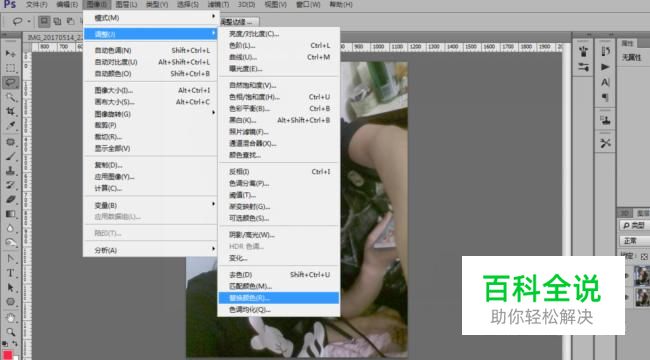Select the Pen tool

[x=10, y=259]
